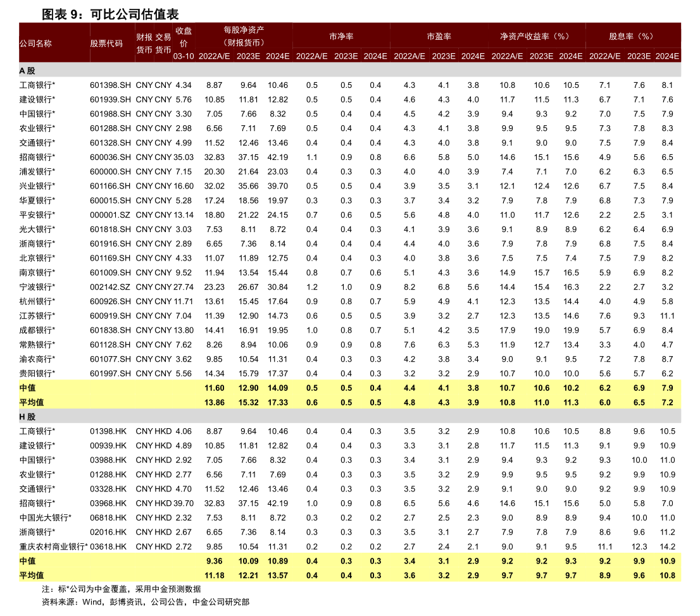Select the 交易货币 header cell
This screenshot has width=700, height=616.
[x=163, y=43]
